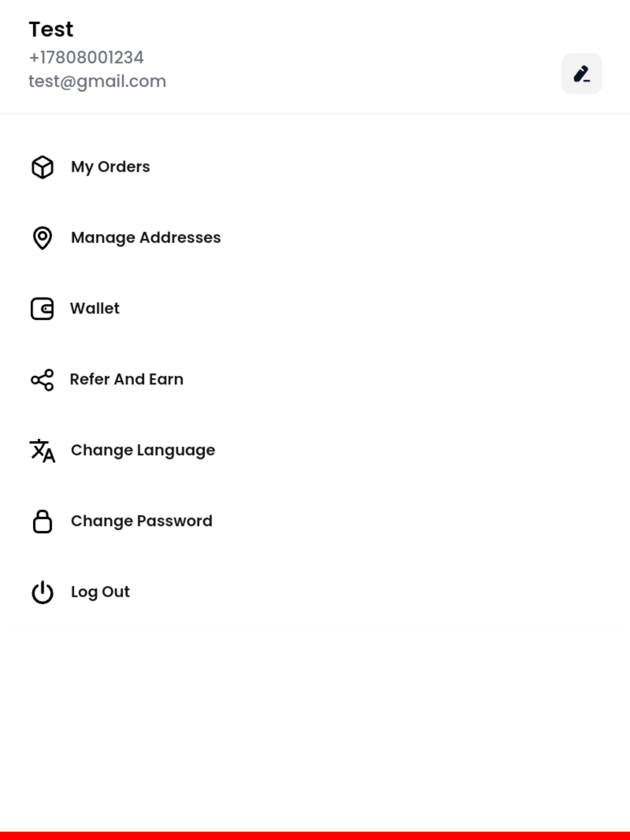Go to Change Password
Screen dimensions: 630x840
tap(315, 521)
